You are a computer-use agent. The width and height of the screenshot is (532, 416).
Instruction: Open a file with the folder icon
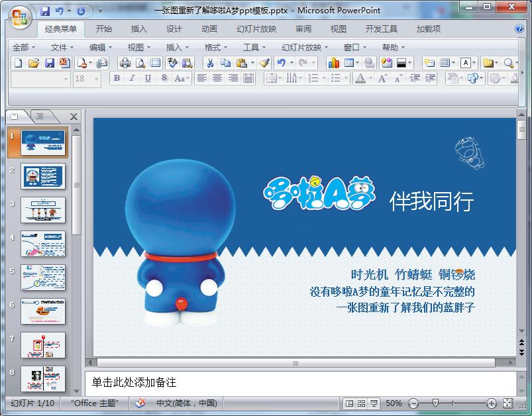[33, 63]
